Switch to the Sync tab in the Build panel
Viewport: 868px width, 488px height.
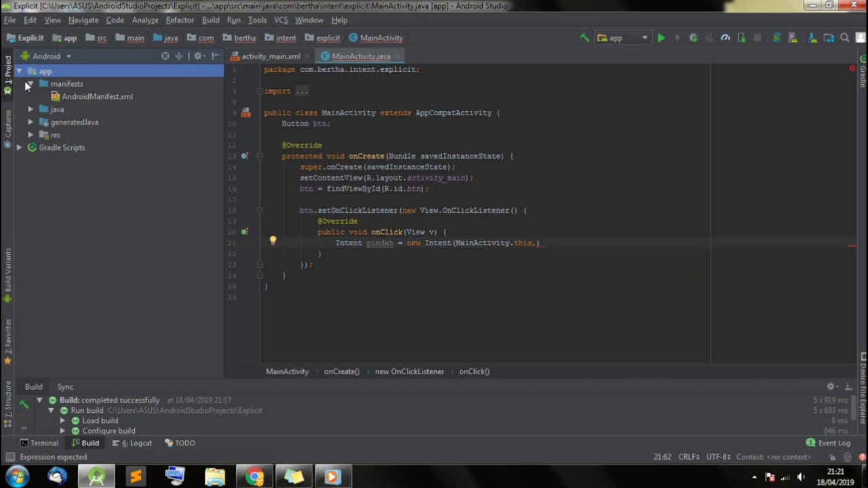(65, 386)
